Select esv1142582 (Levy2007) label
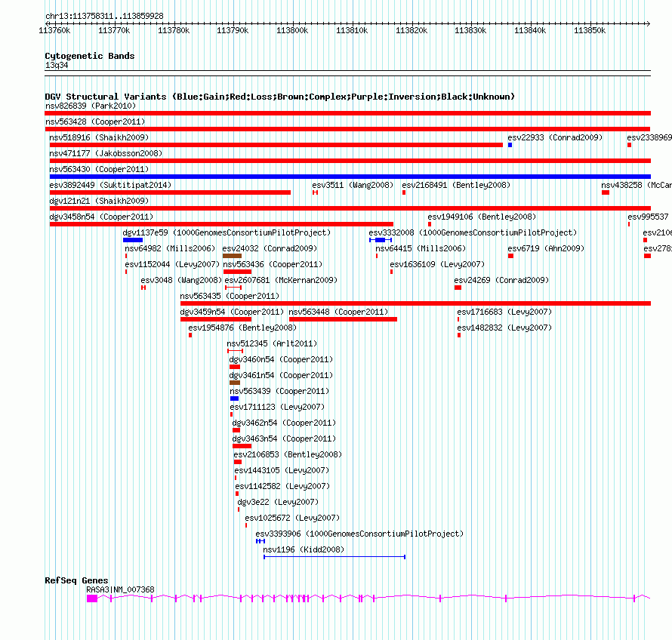 coord(282,486)
